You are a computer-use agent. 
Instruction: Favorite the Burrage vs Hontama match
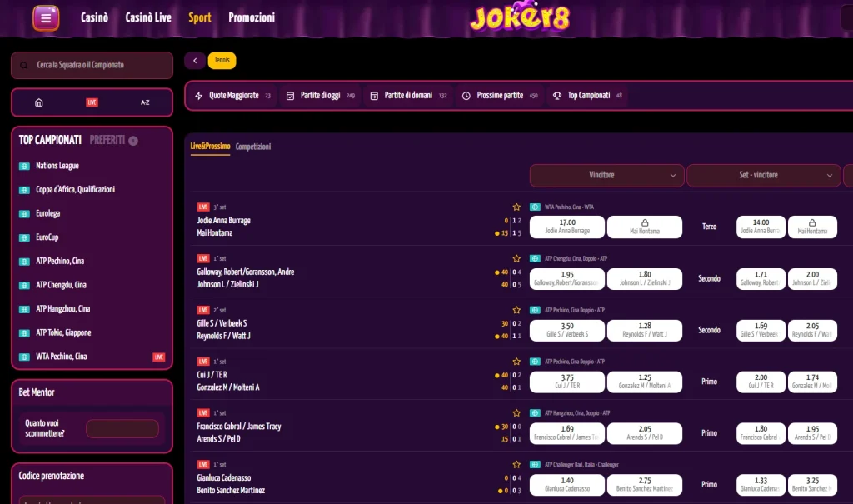point(516,207)
